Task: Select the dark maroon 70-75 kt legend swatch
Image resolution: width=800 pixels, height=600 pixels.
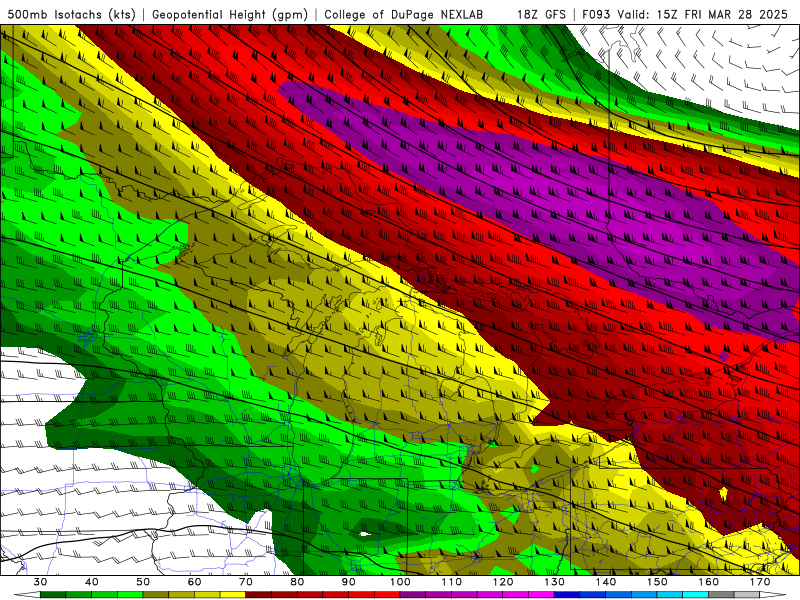Action: point(259,595)
